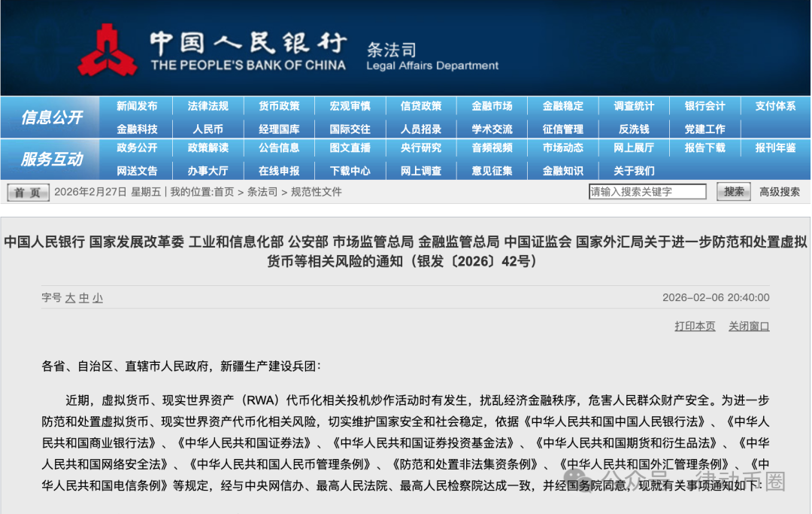
Task: Select 货币政策 in the navigation bar
Action: click(x=279, y=106)
